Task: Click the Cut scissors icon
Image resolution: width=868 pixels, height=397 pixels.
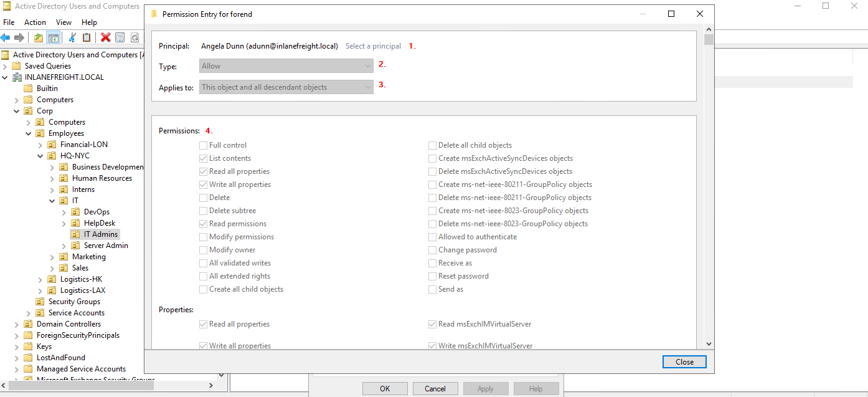Action: (72, 38)
